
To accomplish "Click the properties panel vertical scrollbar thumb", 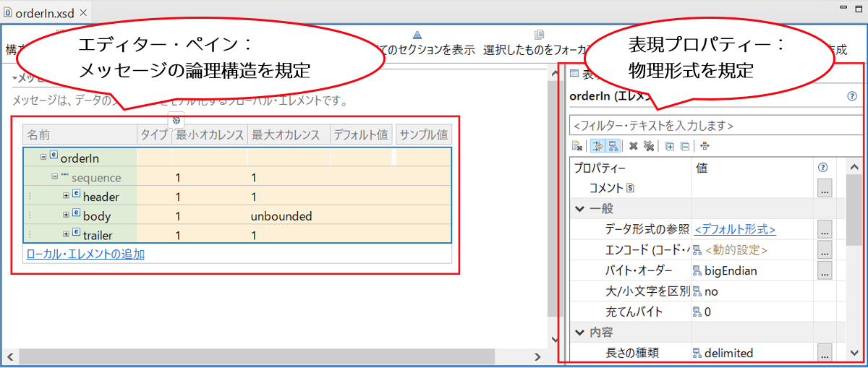I will 854,209.
